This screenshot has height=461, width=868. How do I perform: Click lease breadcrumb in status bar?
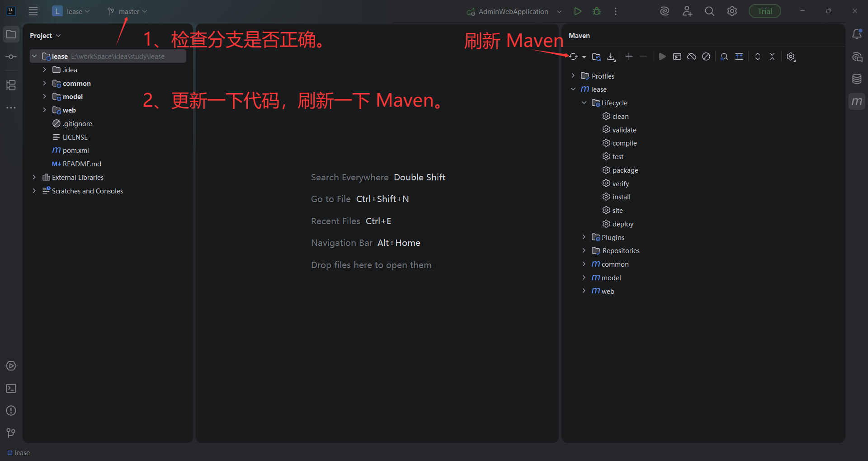[x=19, y=453]
